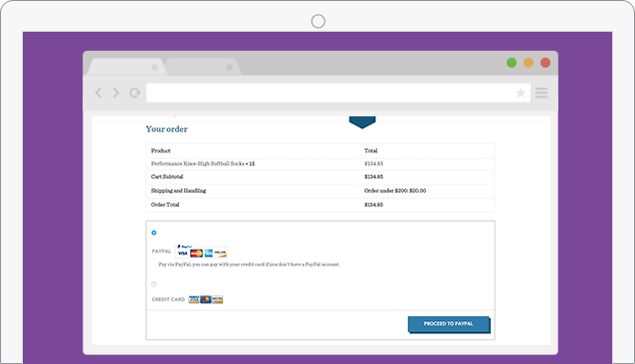Switch to the first browser tab
Screen dimensions: 635x364
[x=126, y=67]
